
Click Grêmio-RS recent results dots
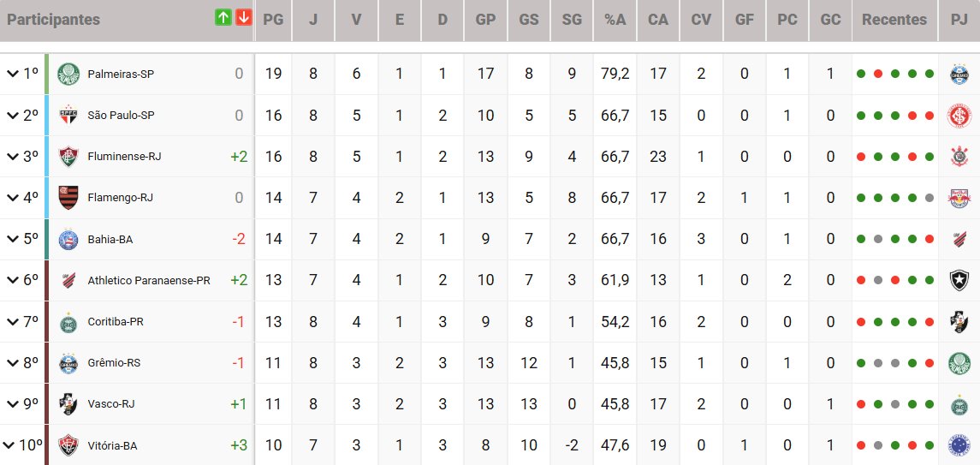[x=894, y=363]
